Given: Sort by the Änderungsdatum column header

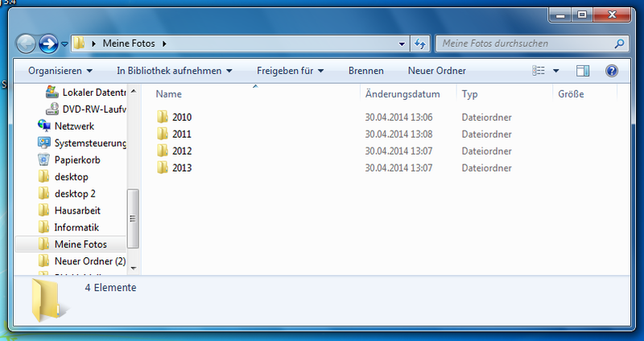Looking at the screenshot, I should click(402, 94).
